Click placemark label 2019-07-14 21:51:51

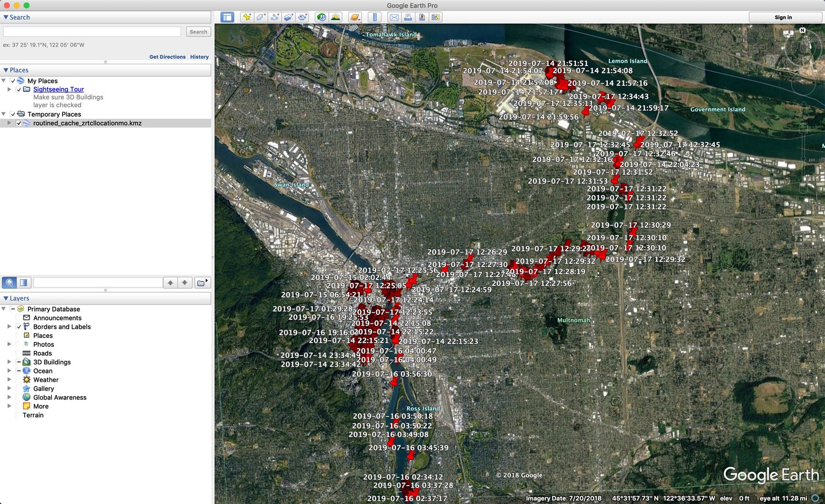(548, 64)
